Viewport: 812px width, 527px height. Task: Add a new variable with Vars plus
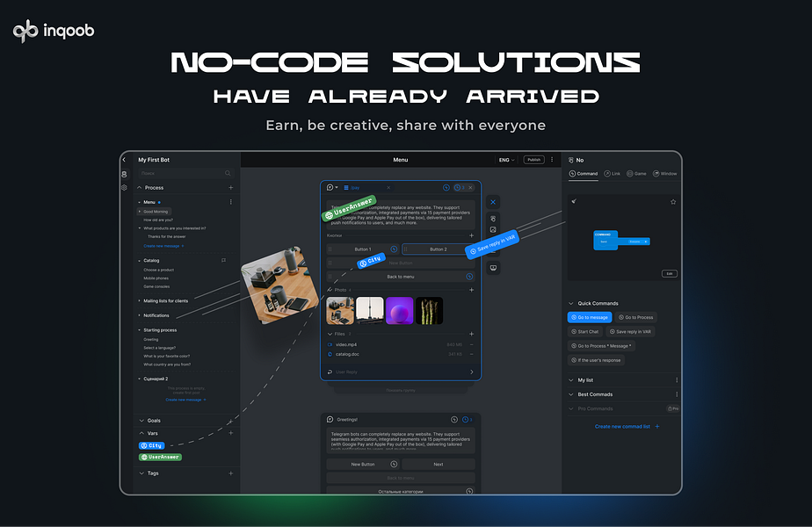(x=231, y=433)
